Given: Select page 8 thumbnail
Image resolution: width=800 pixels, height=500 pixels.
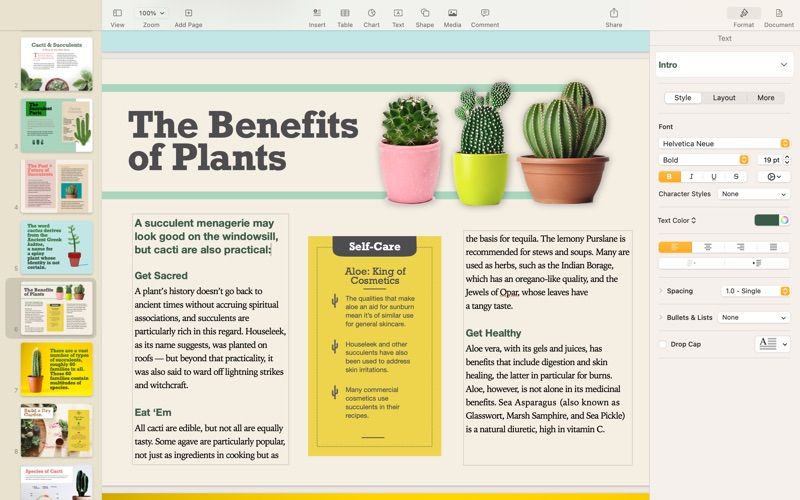Looking at the screenshot, I should 57,431.
